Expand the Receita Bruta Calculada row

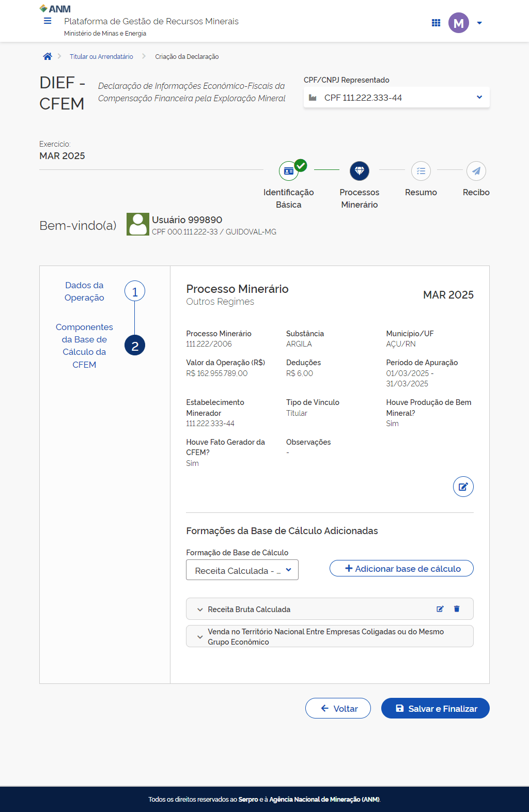(x=200, y=610)
